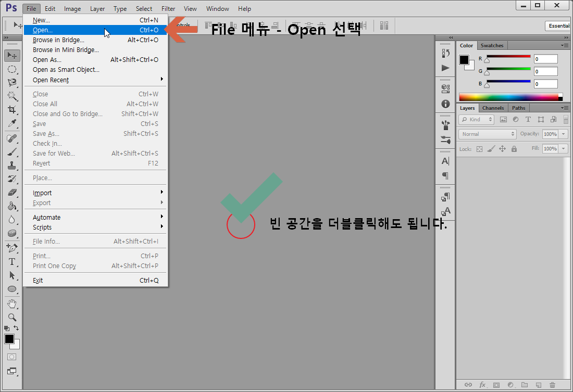
Task: Select the Eyedropper tool
Action: point(12,123)
